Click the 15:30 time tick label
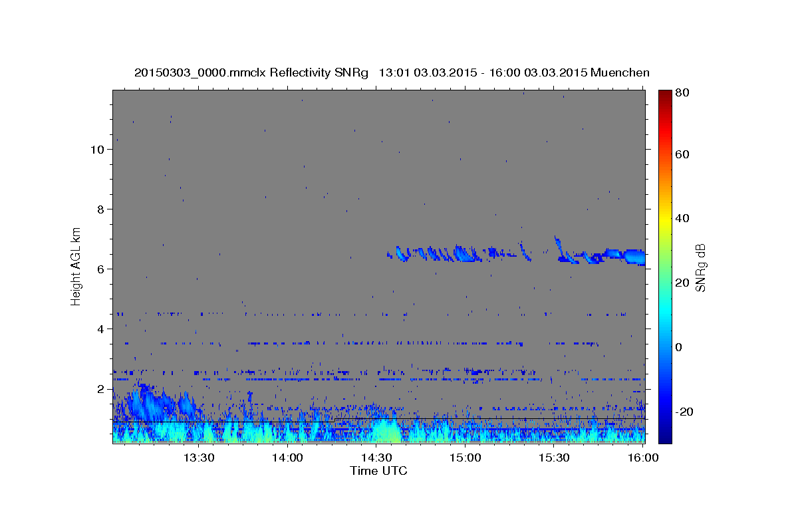798x532 pixels. click(x=554, y=458)
